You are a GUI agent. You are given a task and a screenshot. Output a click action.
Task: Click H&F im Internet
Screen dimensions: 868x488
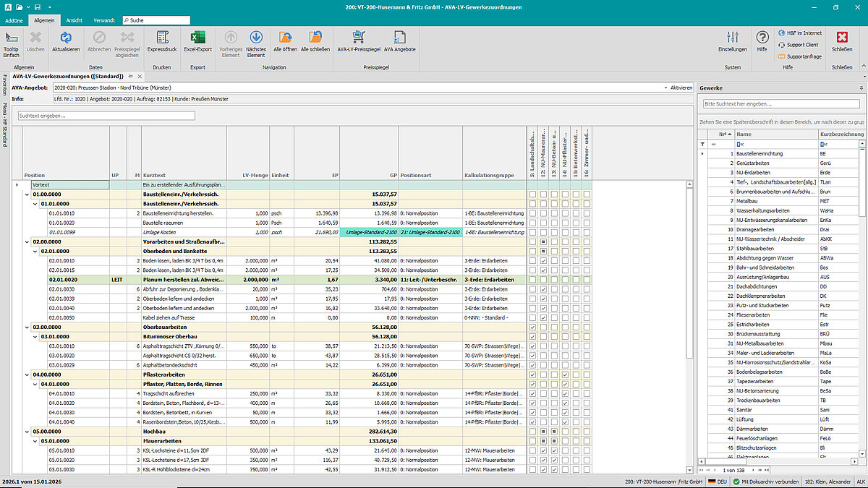point(799,33)
